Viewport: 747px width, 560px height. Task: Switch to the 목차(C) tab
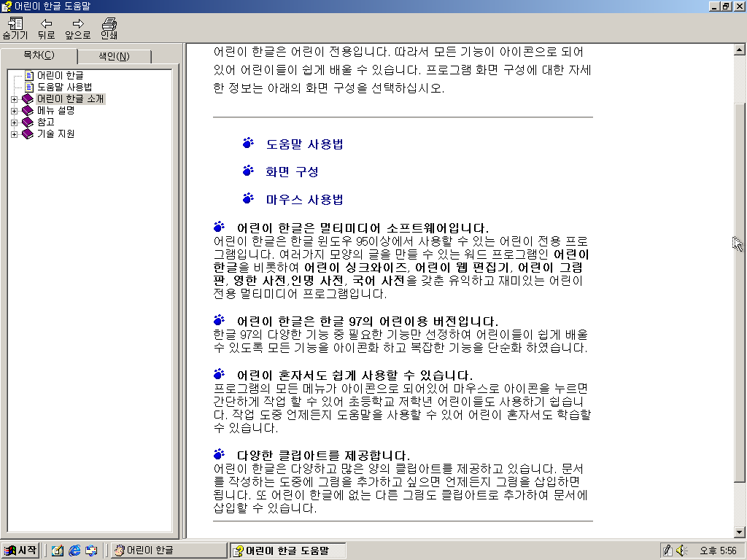point(39,55)
